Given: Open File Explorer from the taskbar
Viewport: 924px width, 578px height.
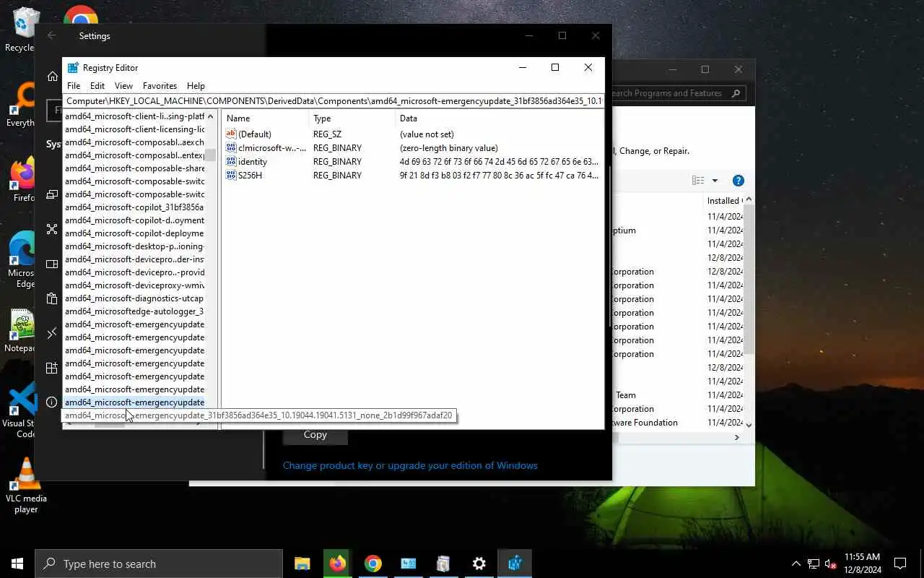Looking at the screenshot, I should [302, 564].
